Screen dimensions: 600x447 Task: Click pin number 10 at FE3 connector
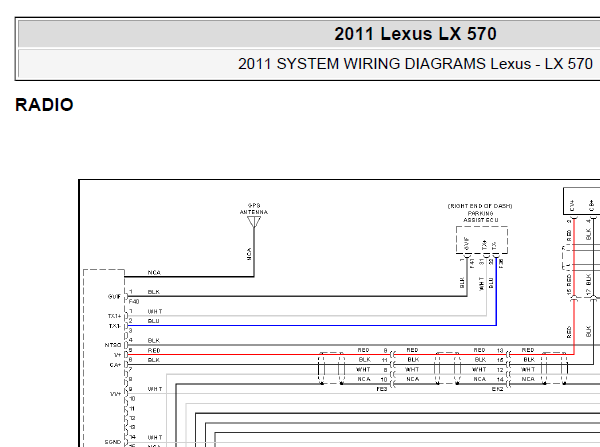(384, 379)
